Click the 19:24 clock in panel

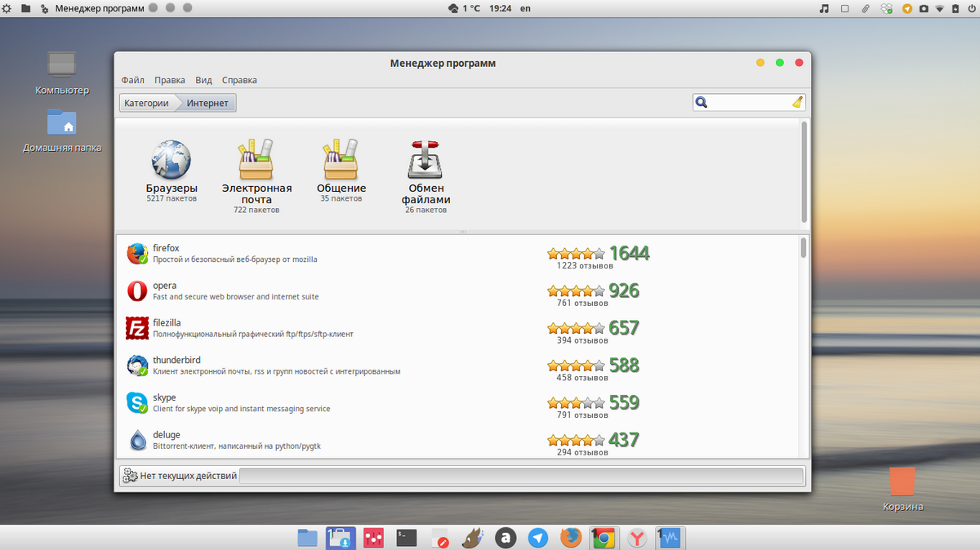pos(500,8)
